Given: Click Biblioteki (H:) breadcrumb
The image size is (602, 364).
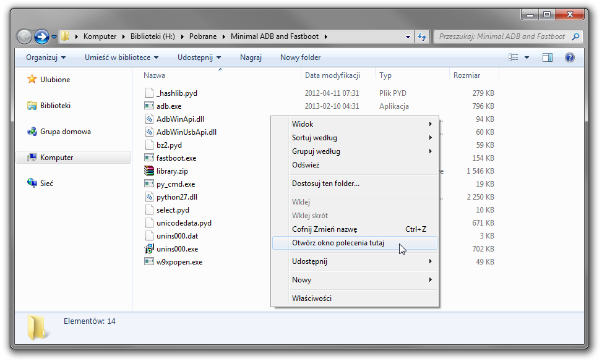Looking at the screenshot, I should [x=152, y=36].
